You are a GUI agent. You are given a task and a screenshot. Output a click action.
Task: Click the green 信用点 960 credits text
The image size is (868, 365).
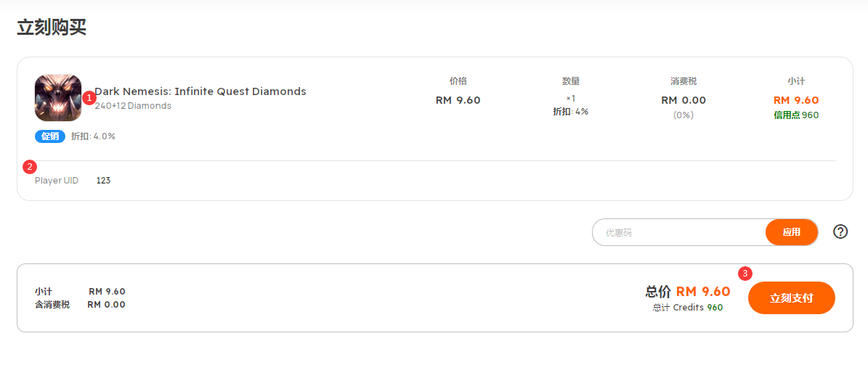click(x=796, y=115)
